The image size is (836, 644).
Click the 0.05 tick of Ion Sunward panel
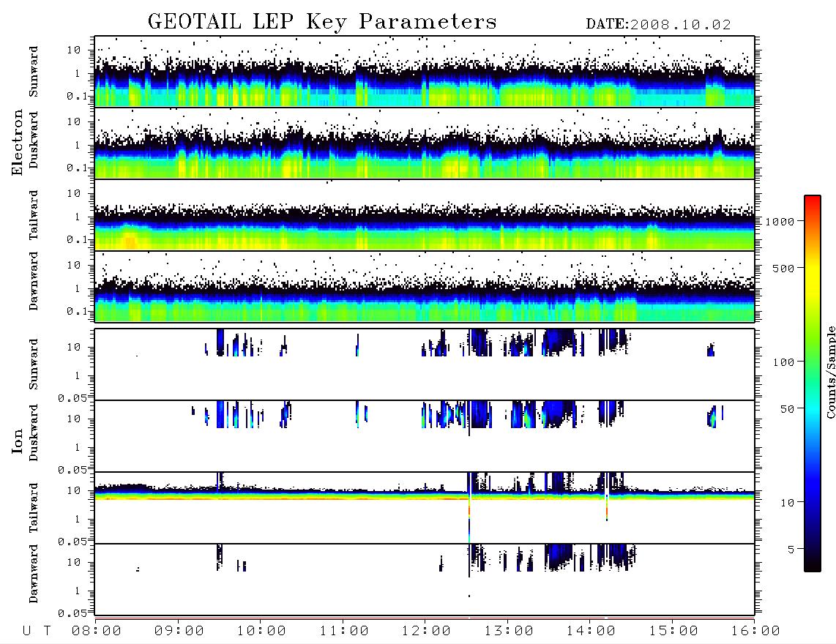(x=72, y=397)
